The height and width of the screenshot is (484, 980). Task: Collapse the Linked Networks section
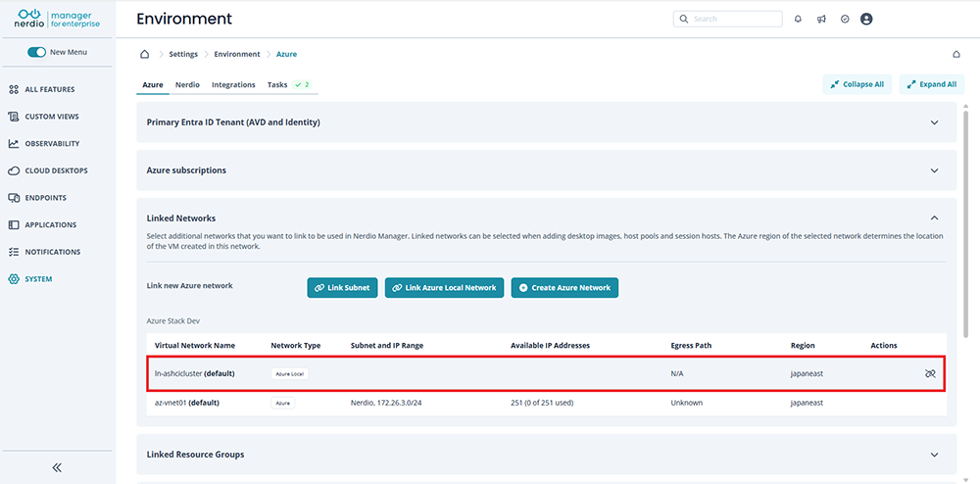pyautogui.click(x=934, y=218)
